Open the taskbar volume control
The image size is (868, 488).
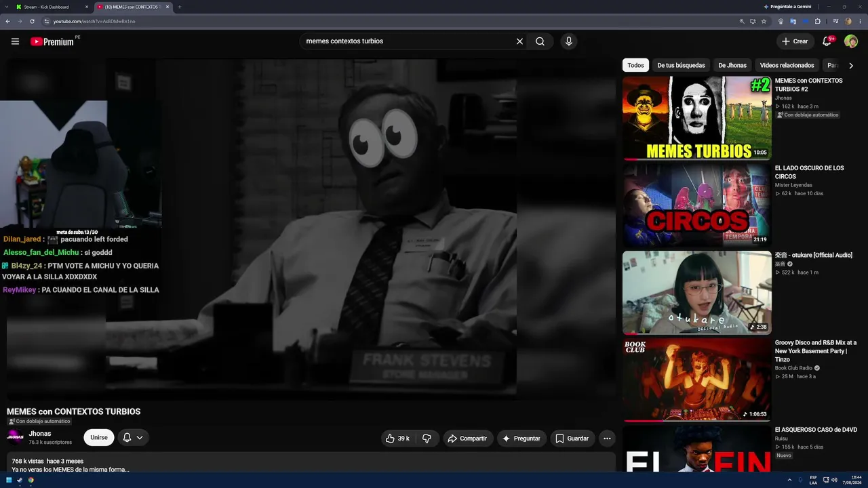(x=834, y=480)
